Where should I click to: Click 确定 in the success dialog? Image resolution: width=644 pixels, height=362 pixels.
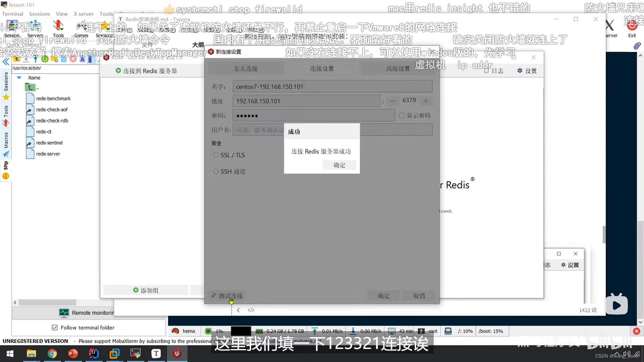point(339,165)
